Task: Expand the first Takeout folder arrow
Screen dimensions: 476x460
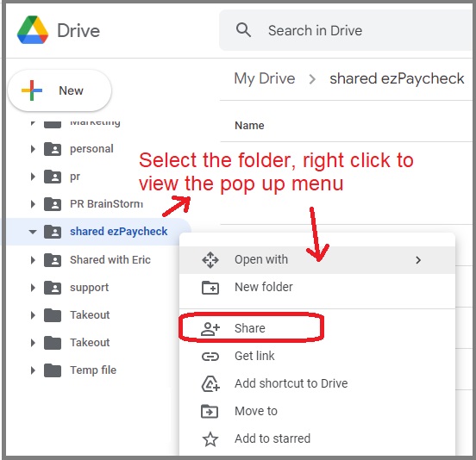Action: (x=33, y=315)
